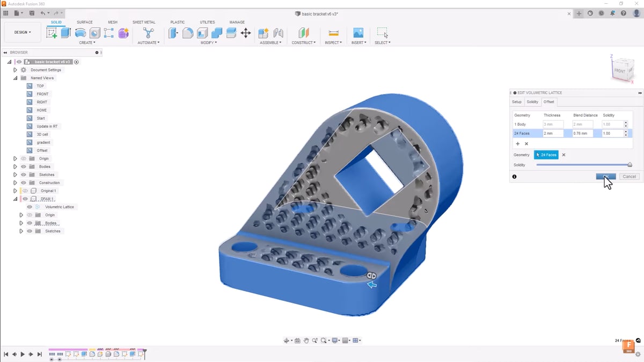Open the MODIFY dropdown menu
The image size is (644, 362).
coord(209,42)
